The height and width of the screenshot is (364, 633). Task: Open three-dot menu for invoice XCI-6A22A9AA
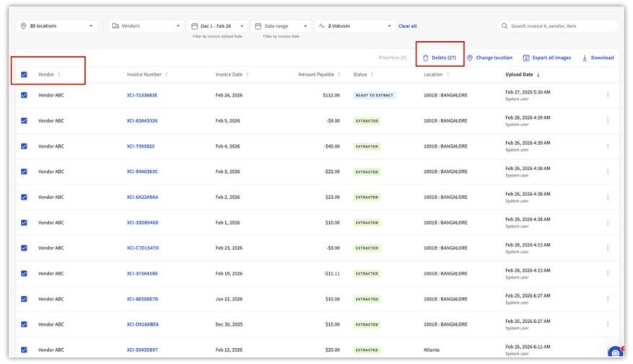[608, 197]
